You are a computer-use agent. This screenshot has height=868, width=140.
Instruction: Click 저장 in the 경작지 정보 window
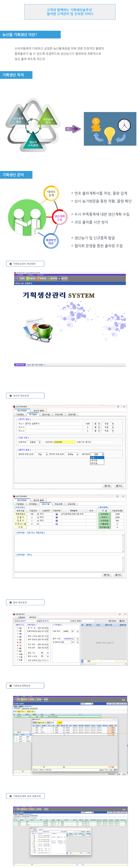(107, 486)
